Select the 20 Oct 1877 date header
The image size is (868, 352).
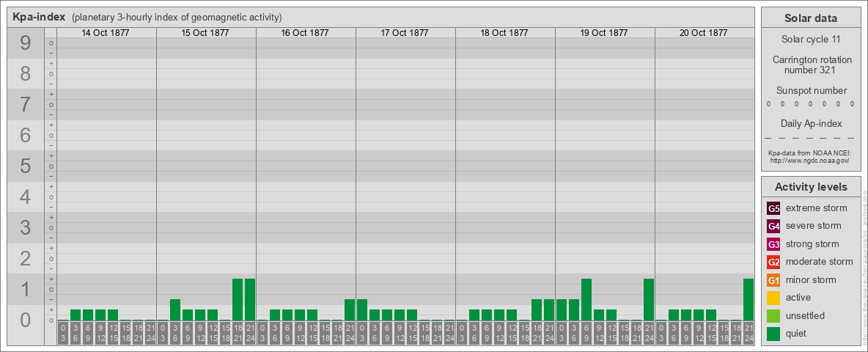click(x=704, y=33)
